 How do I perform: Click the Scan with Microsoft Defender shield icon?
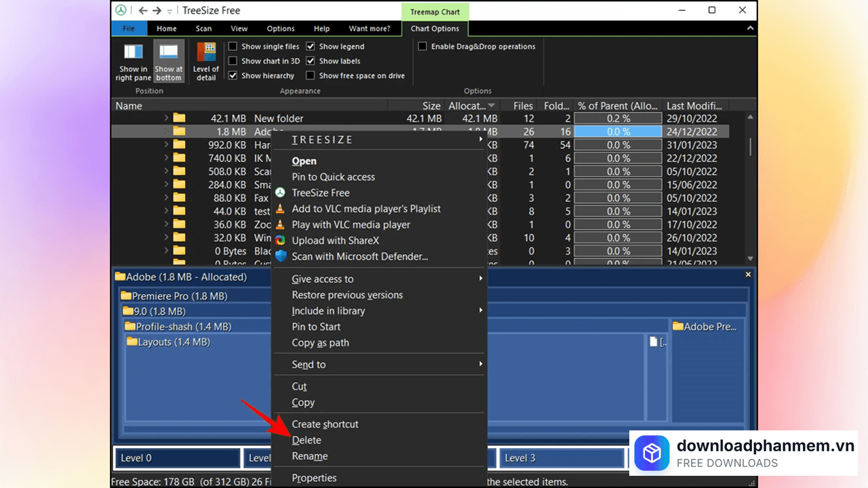[x=280, y=257]
